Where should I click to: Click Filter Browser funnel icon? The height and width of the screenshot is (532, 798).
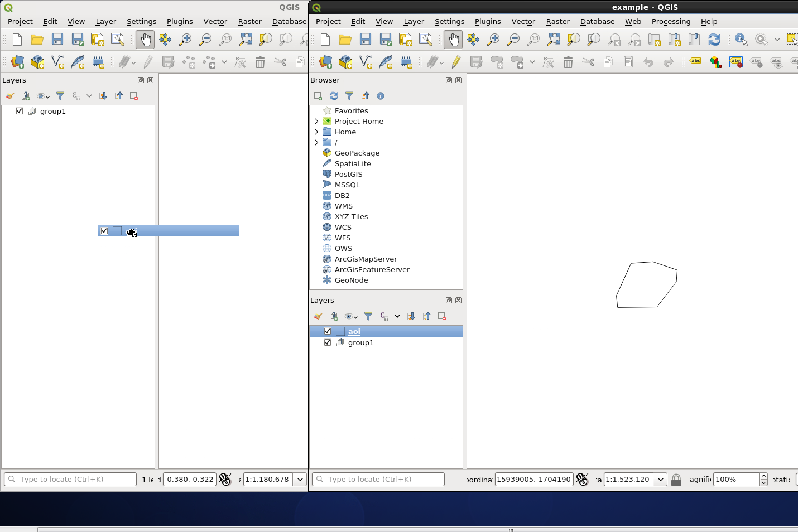coord(349,96)
